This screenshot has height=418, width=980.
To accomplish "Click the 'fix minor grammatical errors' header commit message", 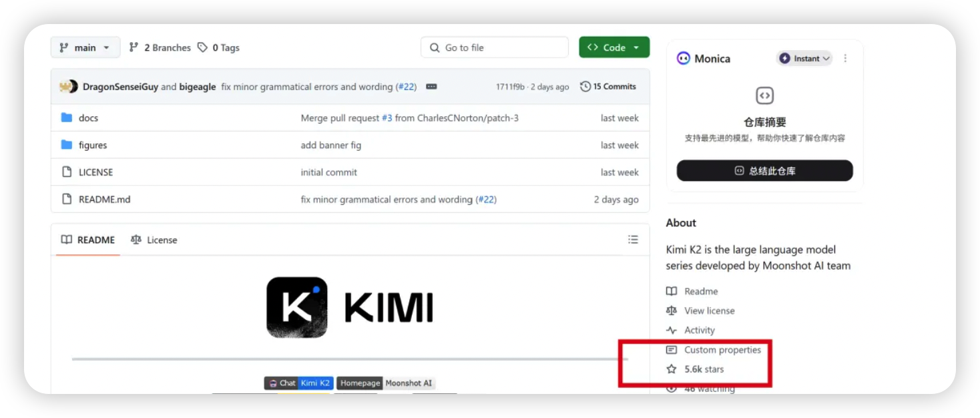I will point(307,87).
